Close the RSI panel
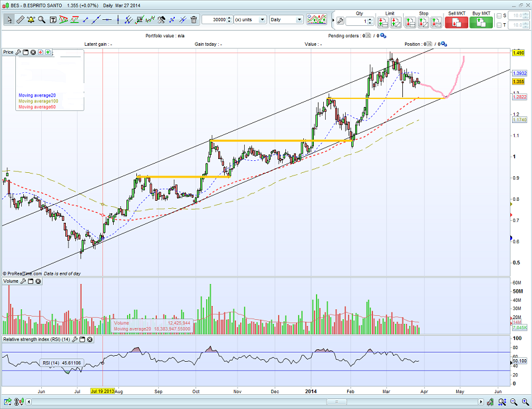The width and height of the screenshot is (532, 409). click(90, 339)
